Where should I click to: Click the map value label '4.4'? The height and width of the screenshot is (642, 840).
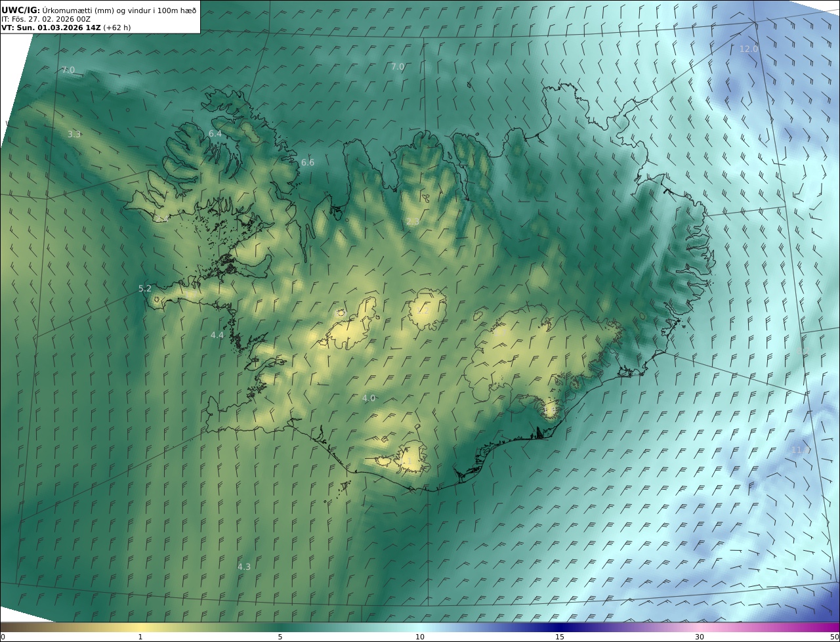pyautogui.click(x=217, y=335)
